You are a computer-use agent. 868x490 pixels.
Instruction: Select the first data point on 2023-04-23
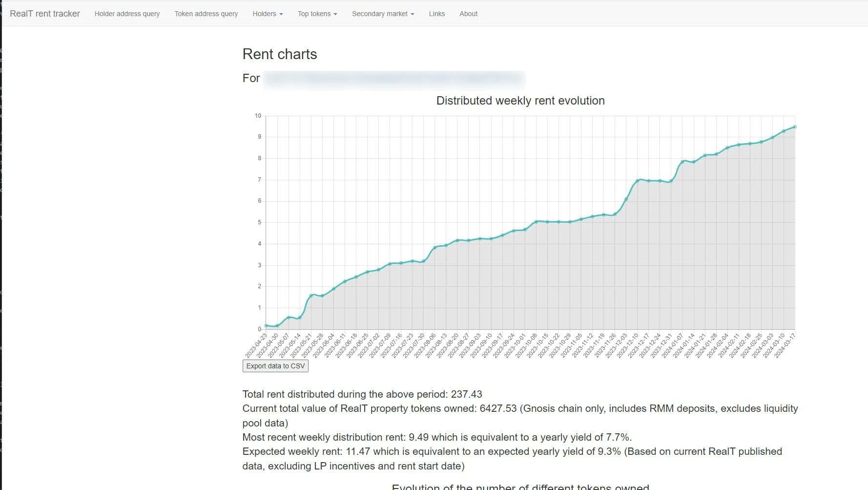tap(266, 325)
